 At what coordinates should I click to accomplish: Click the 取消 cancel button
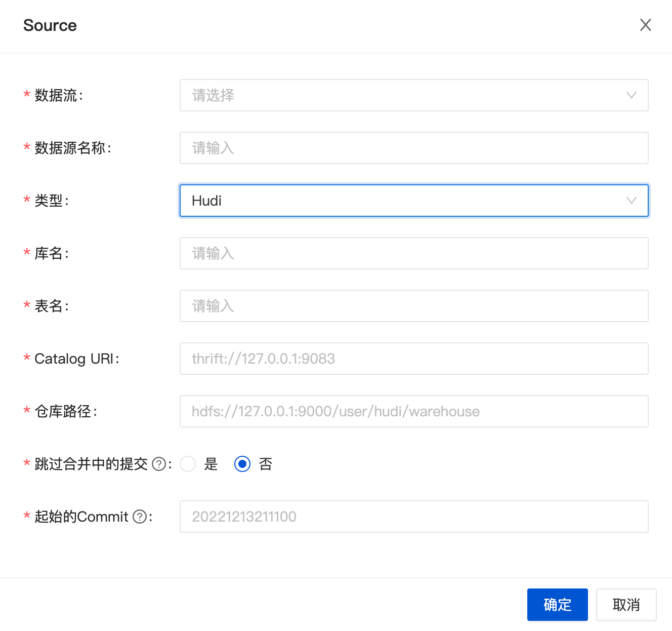626,605
